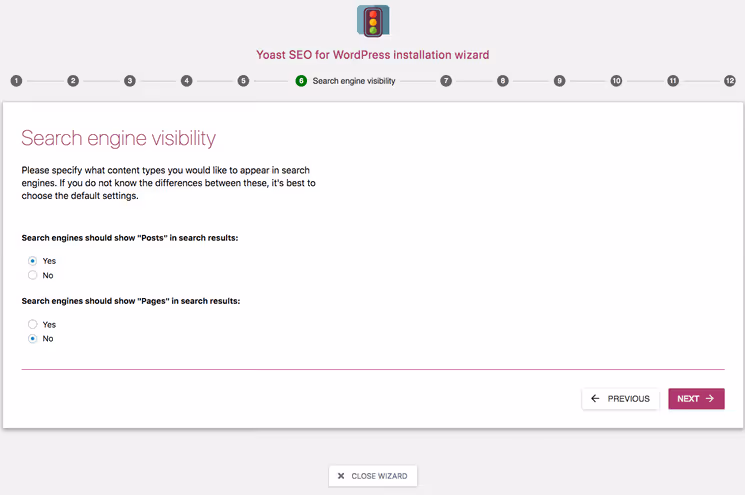Screen dimensions: 745x495
Task: Click the "Posts" in search results question label
Action: click(x=130, y=238)
